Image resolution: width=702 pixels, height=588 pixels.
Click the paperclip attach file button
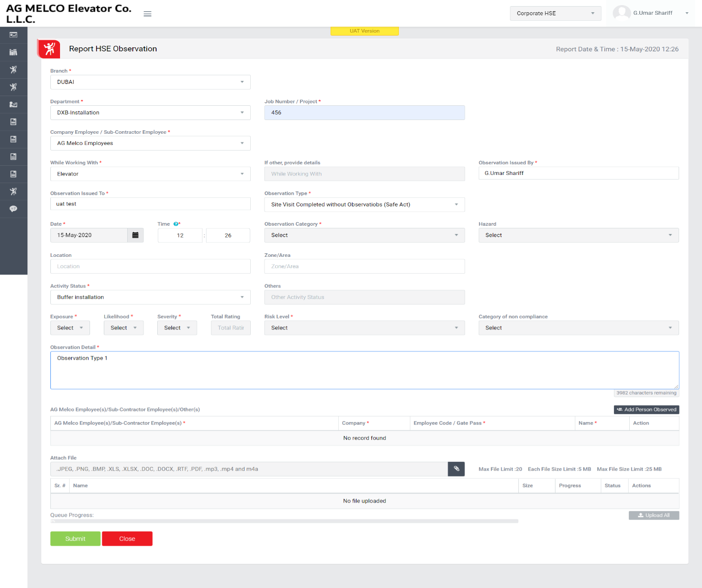coord(456,469)
